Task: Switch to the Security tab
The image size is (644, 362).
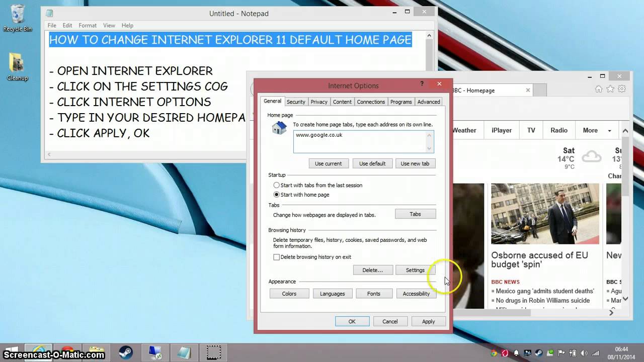Action: point(296,102)
